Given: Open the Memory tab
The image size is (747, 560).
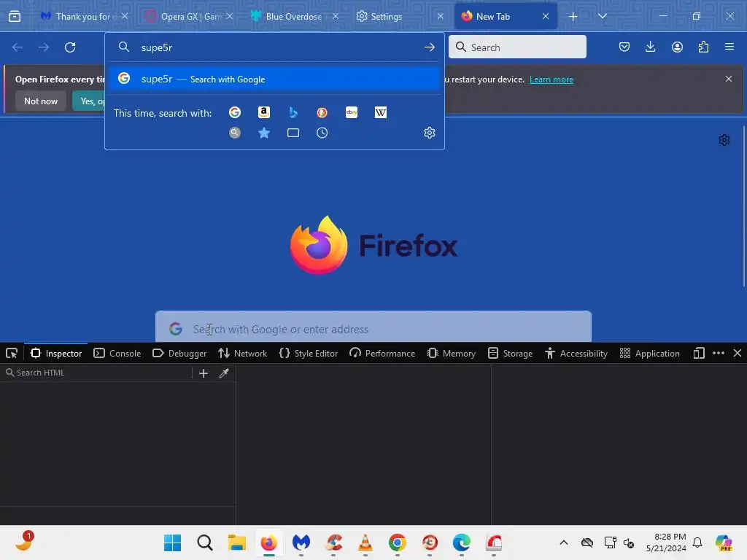Looking at the screenshot, I should click(x=451, y=354).
